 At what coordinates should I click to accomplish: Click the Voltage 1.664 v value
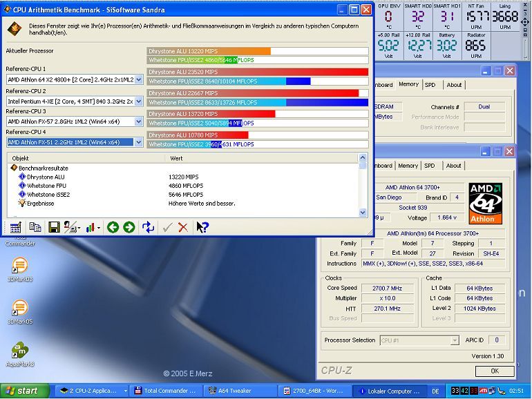(447, 217)
